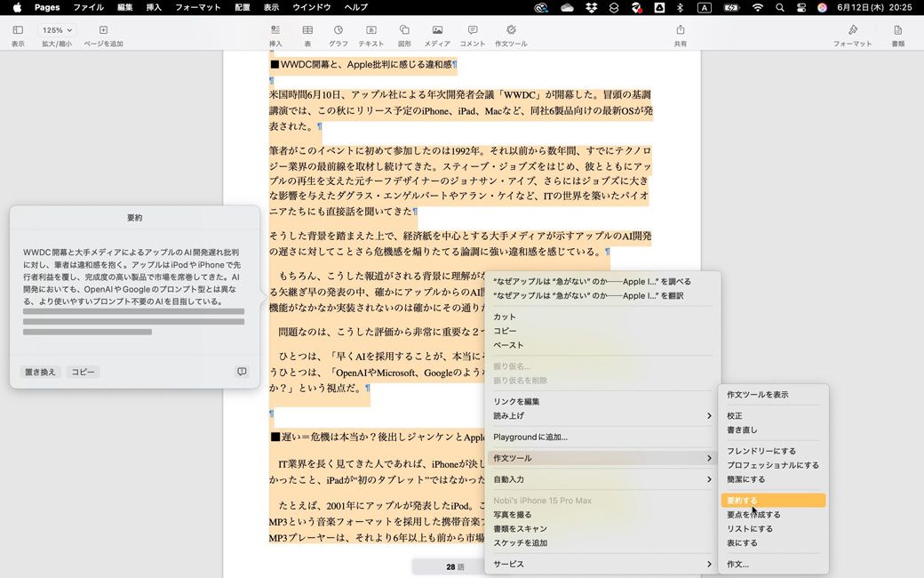The image size is (924, 578).
Task: Choose ペースト in context menu
Action: click(602, 345)
